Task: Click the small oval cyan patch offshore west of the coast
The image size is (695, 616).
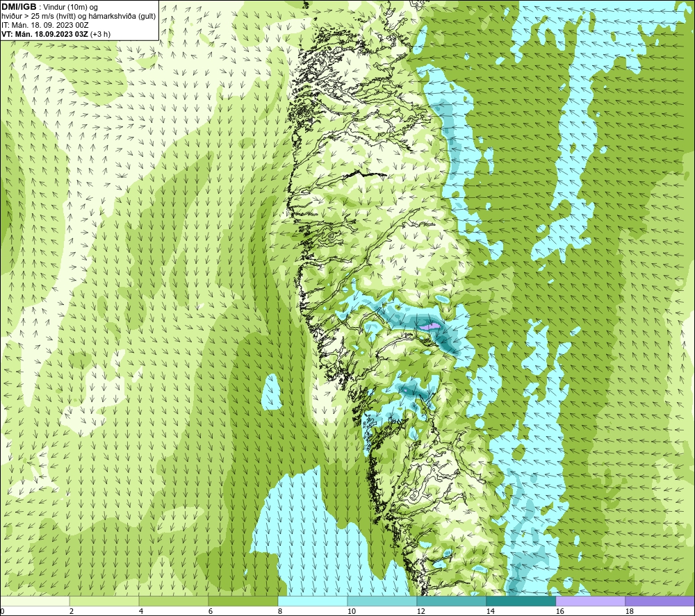Action: coord(272,391)
